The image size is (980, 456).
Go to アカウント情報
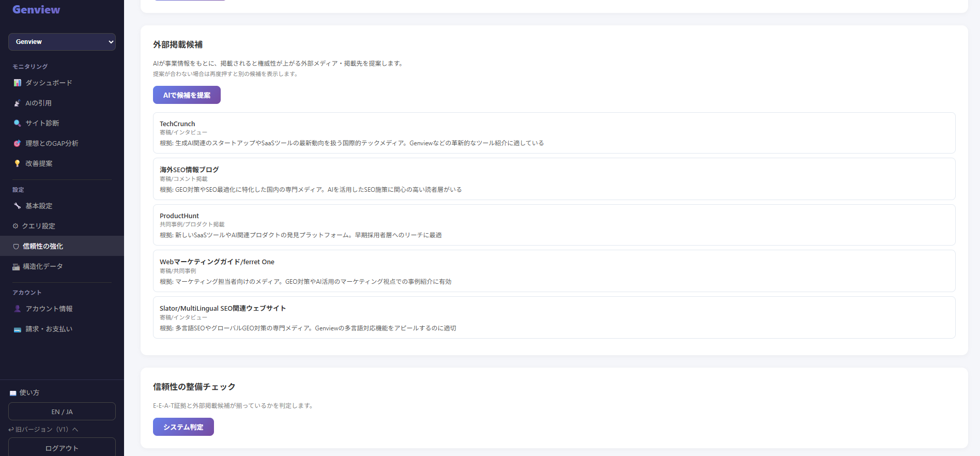tap(62, 309)
